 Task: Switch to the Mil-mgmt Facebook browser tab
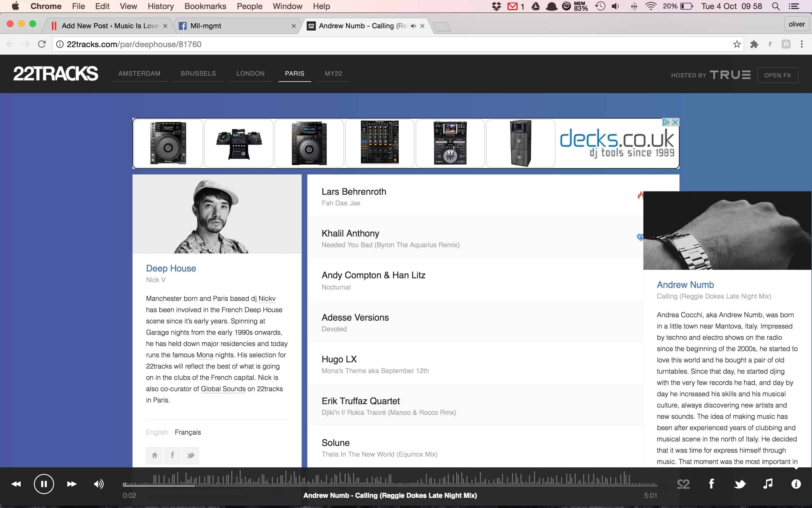coord(237,26)
